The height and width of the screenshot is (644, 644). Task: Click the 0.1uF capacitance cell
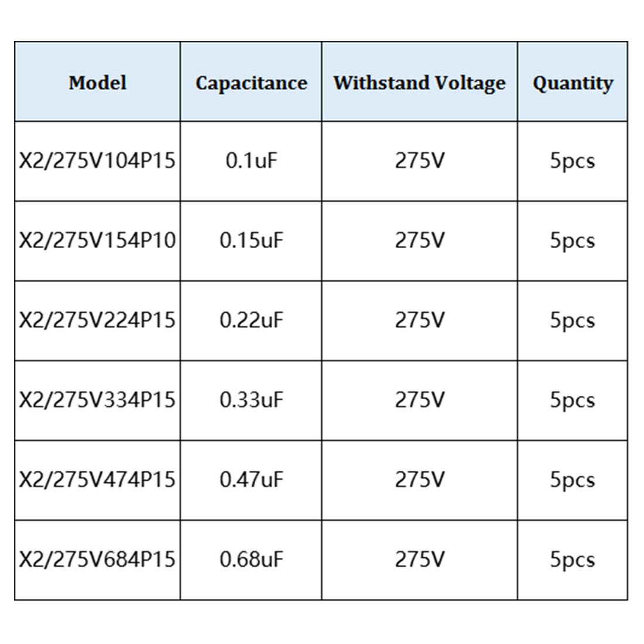pyautogui.click(x=251, y=160)
